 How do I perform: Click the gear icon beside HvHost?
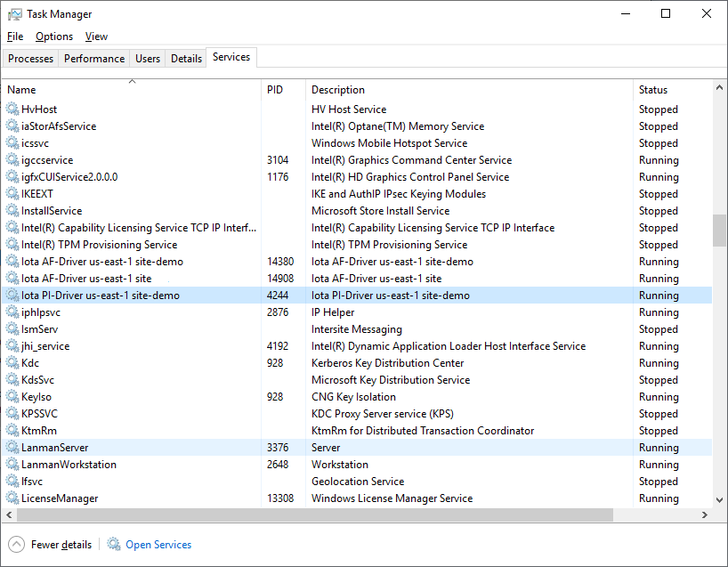[12, 109]
